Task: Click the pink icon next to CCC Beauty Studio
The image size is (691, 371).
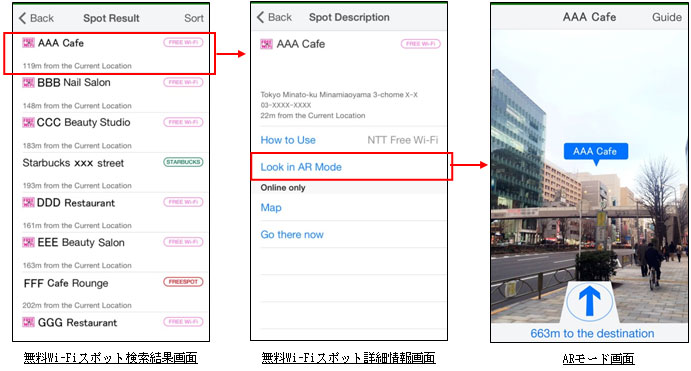Action: [x=28, y=122]
